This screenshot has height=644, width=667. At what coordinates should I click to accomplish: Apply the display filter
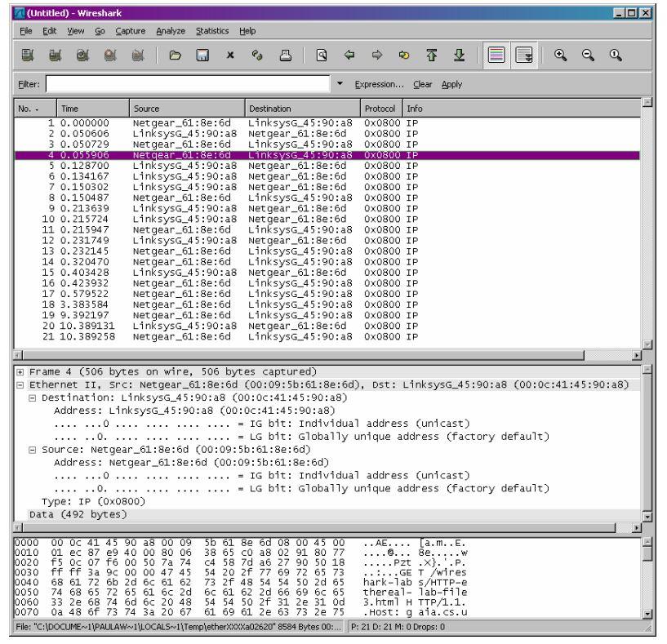point(451,85)
